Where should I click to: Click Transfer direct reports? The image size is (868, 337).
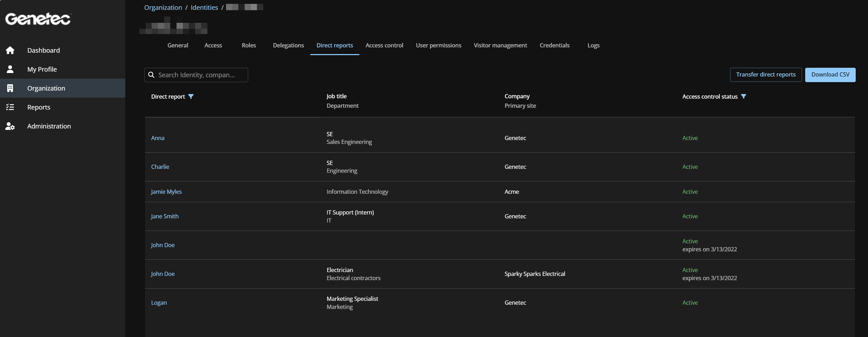766,74
